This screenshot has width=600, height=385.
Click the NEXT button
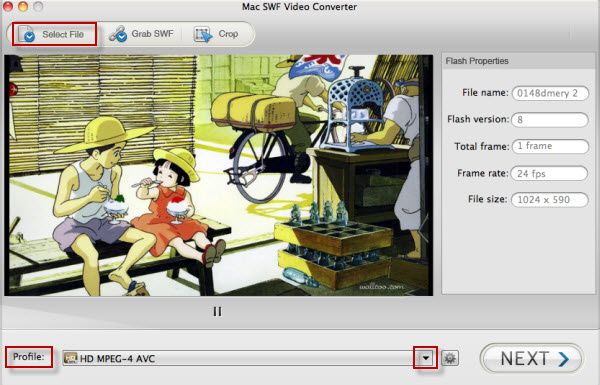[x=532, y=359]
